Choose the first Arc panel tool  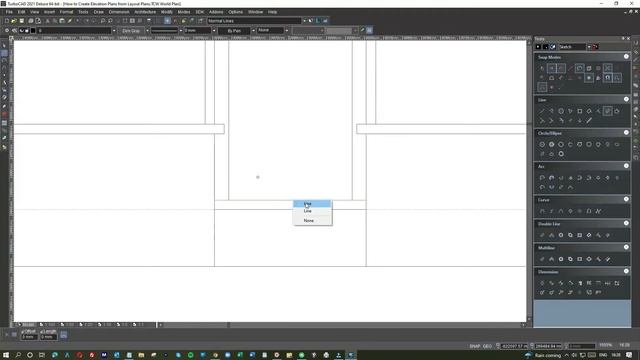coord(542,178)
